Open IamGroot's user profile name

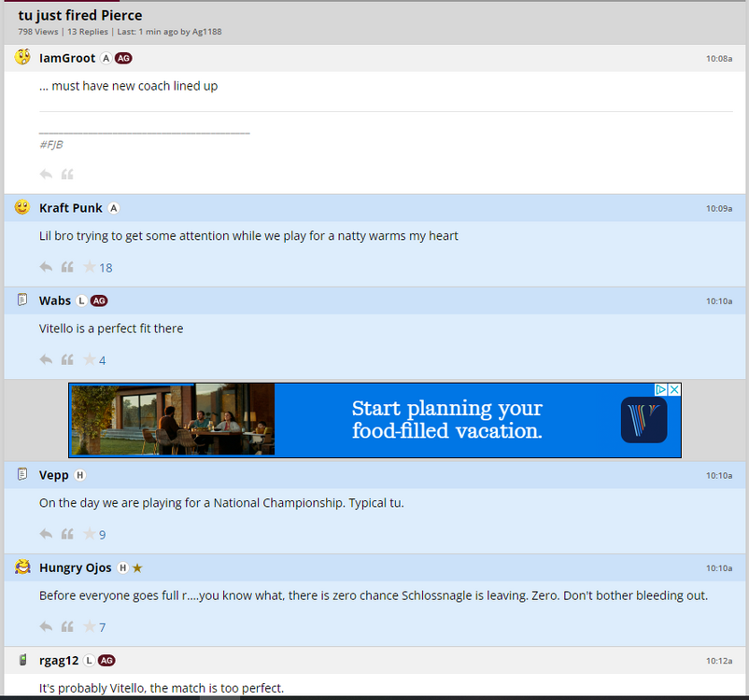tap(67, 58)
